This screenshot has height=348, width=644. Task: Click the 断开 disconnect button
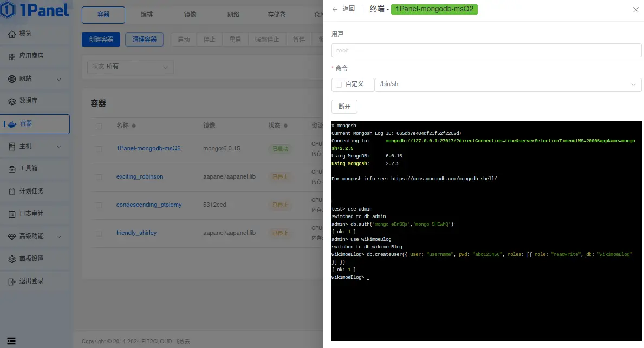[344, 107]
